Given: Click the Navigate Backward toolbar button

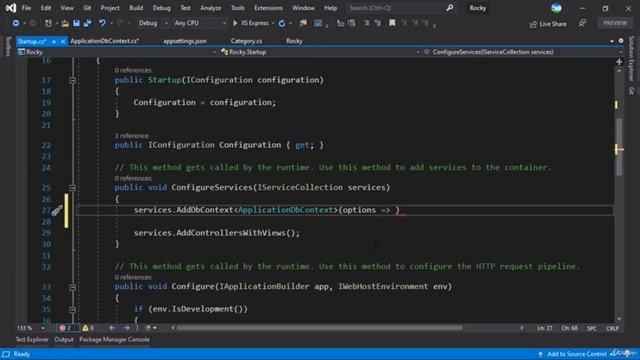Looking at the screenshot, I should click(x=16, y=23).
